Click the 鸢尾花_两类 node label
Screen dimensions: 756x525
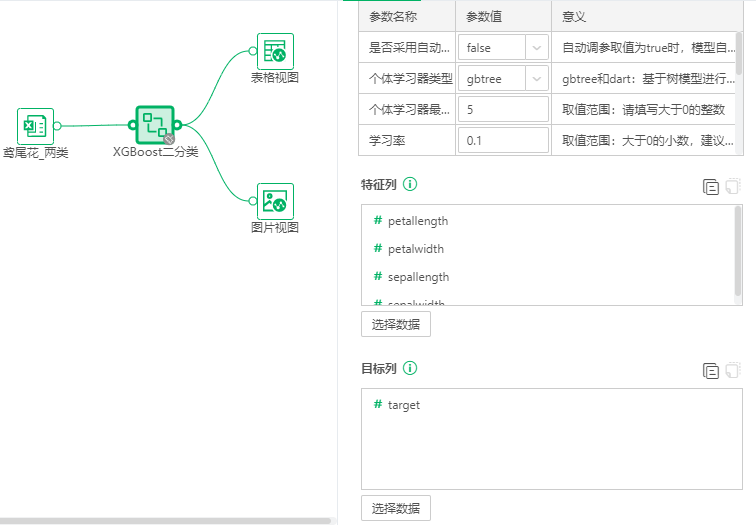click(36, 153)
